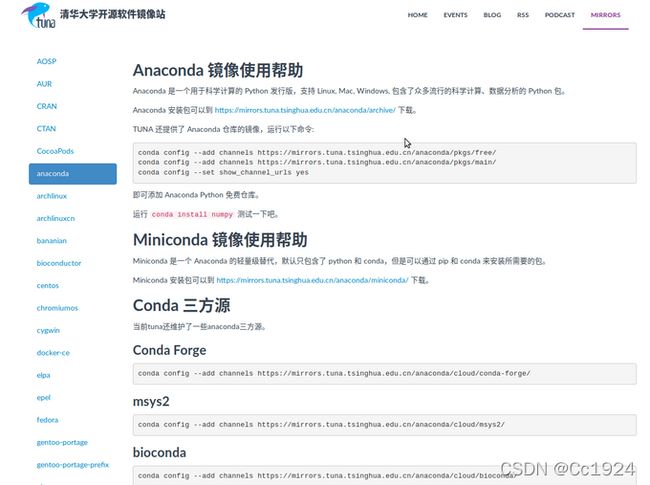Select fedora in the sidebar

coord(47,420)
